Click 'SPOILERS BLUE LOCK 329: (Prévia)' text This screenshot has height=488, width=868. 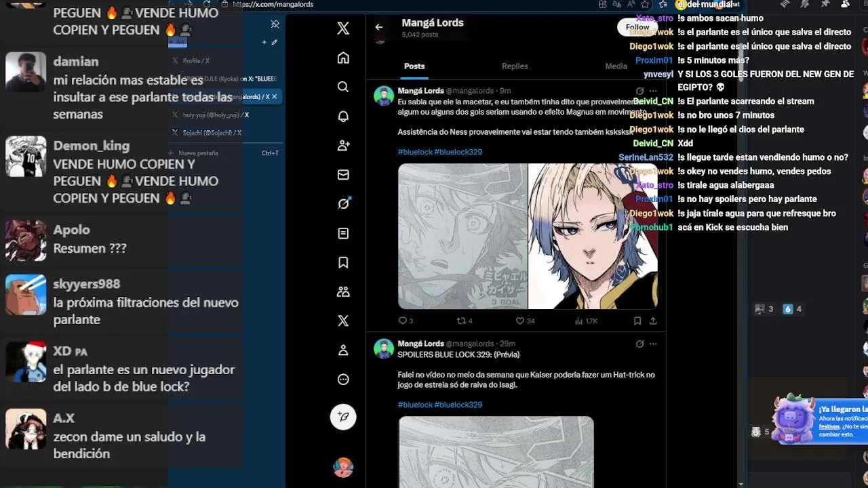point(458,354)
